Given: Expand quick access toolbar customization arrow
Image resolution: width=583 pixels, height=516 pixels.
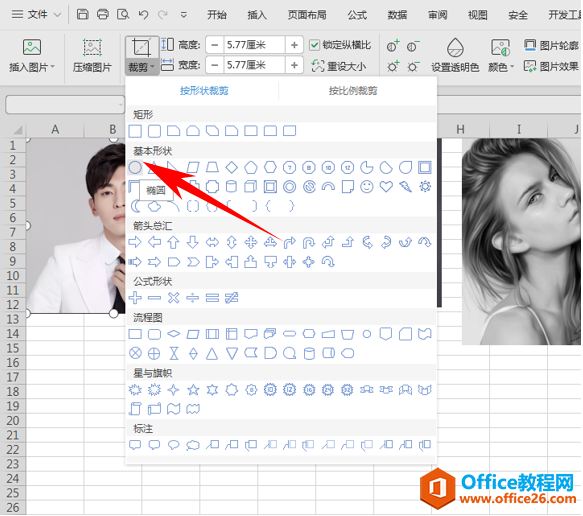Looking at the screenshot, I should [183, 15].
